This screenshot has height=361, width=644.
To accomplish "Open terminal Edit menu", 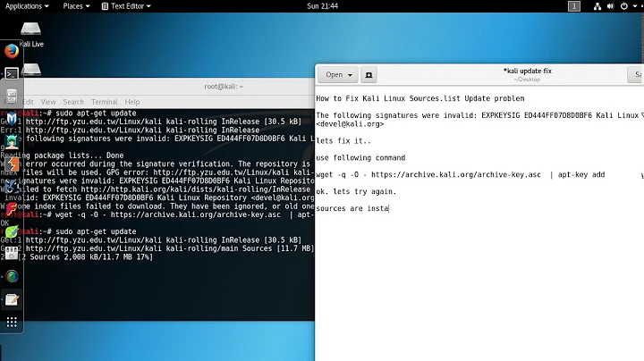I will click(28, 102).
